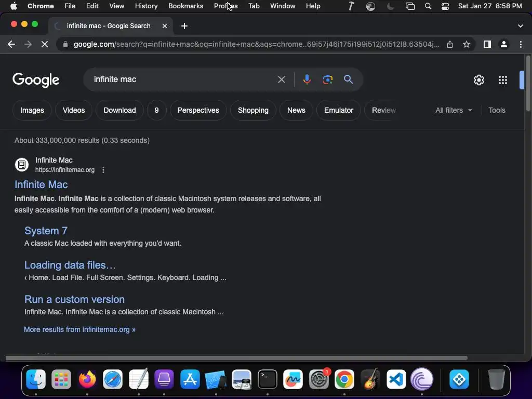Image resolution: width=532 pixels, height=399 pixels.
Task: Share this page via the share icon
Action: [x=450, y=44]
